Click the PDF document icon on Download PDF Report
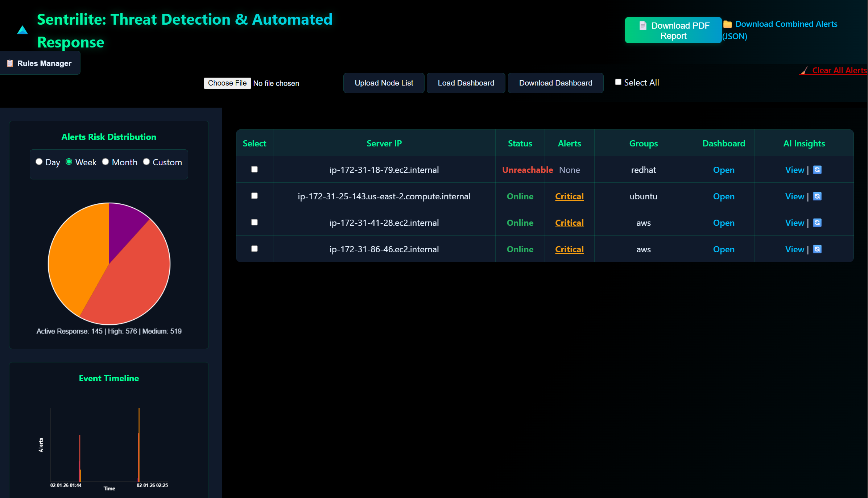Screen dimensions: 868x498 (643, 25)
